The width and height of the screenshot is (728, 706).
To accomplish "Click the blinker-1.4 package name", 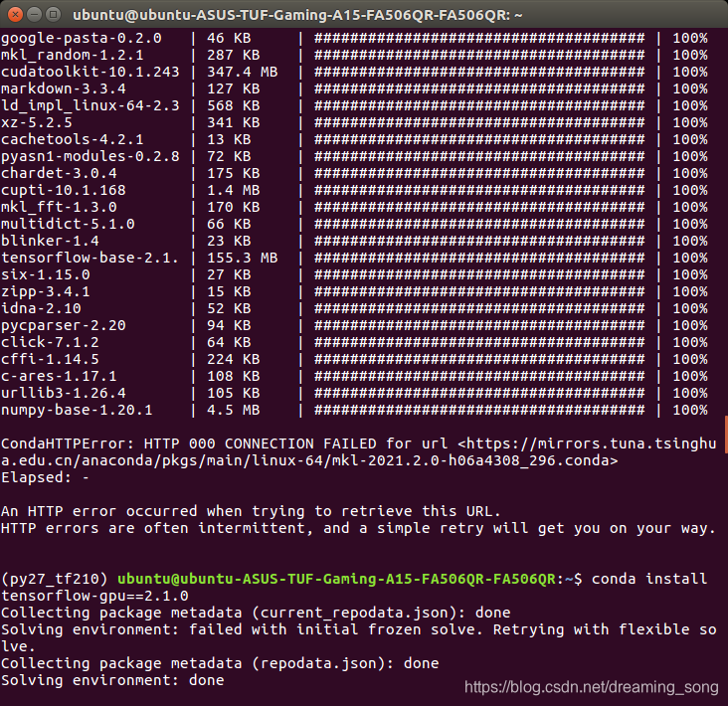I will coord(50,241).
